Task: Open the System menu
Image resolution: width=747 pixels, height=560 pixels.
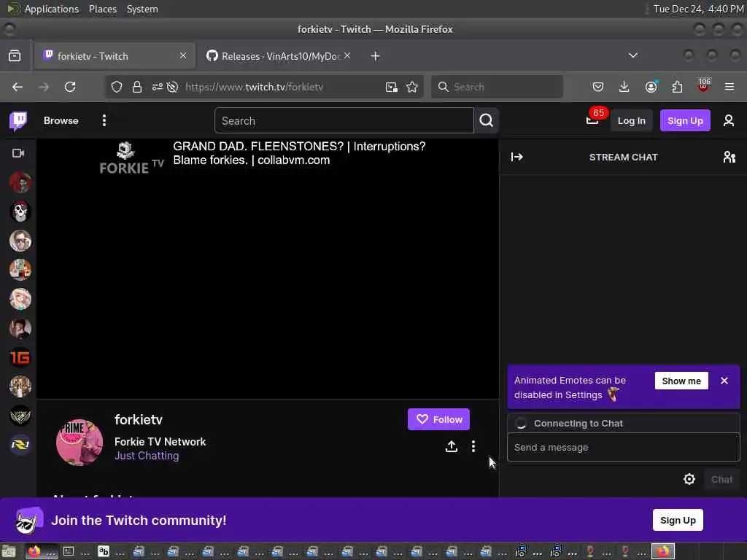Action: [142, 9]
